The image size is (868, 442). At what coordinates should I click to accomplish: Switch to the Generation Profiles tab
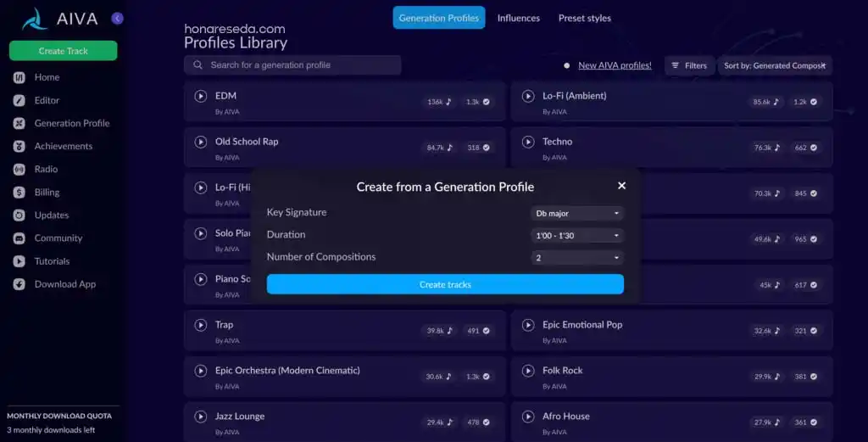point(439,18)
